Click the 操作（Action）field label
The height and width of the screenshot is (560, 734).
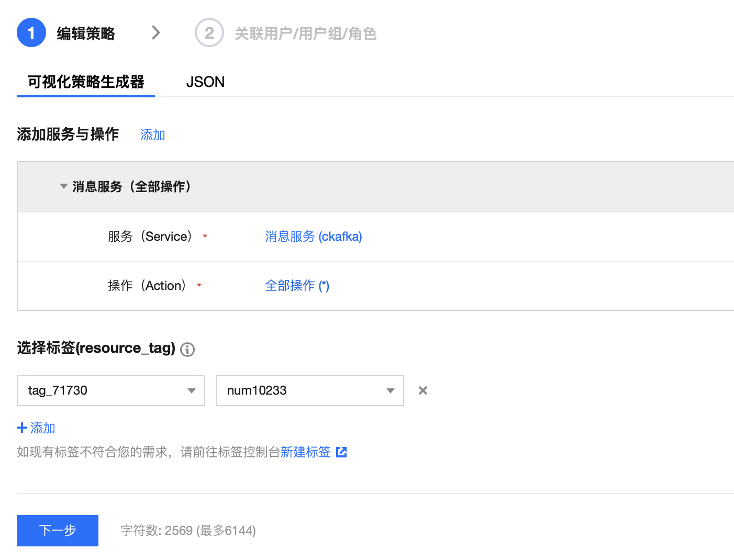(x=147, y=286)
